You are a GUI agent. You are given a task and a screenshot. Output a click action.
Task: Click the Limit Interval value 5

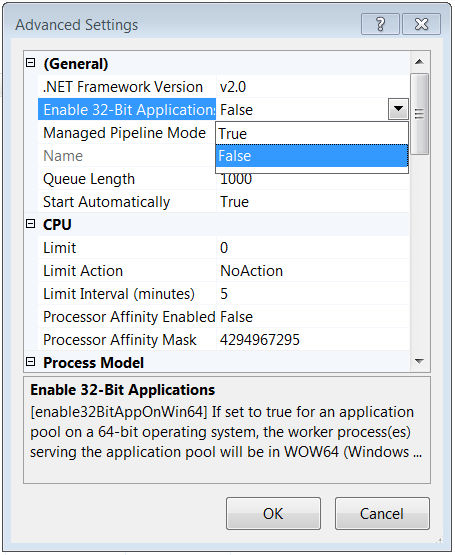tap(312, 294)
